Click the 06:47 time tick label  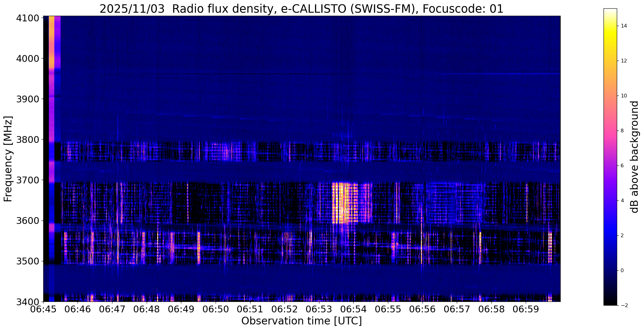112,309
